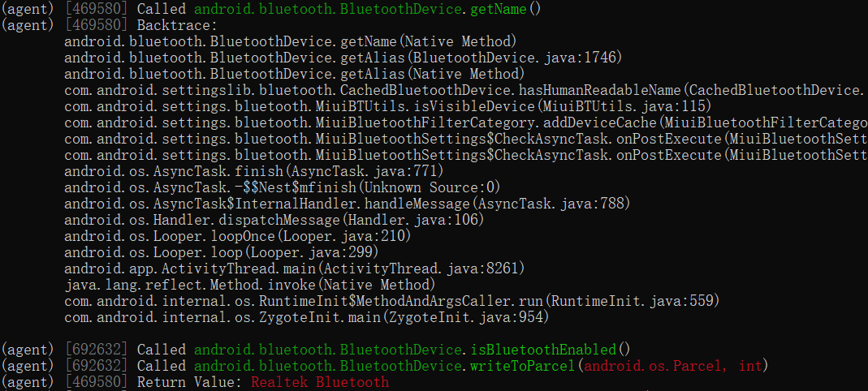
Task: Click the red 'android.os.Parcel, int' parameters
Action: pyautogui.click(x=674, y=366)
